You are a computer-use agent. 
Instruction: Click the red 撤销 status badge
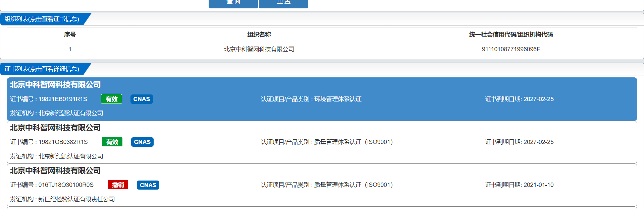(118, 185)
